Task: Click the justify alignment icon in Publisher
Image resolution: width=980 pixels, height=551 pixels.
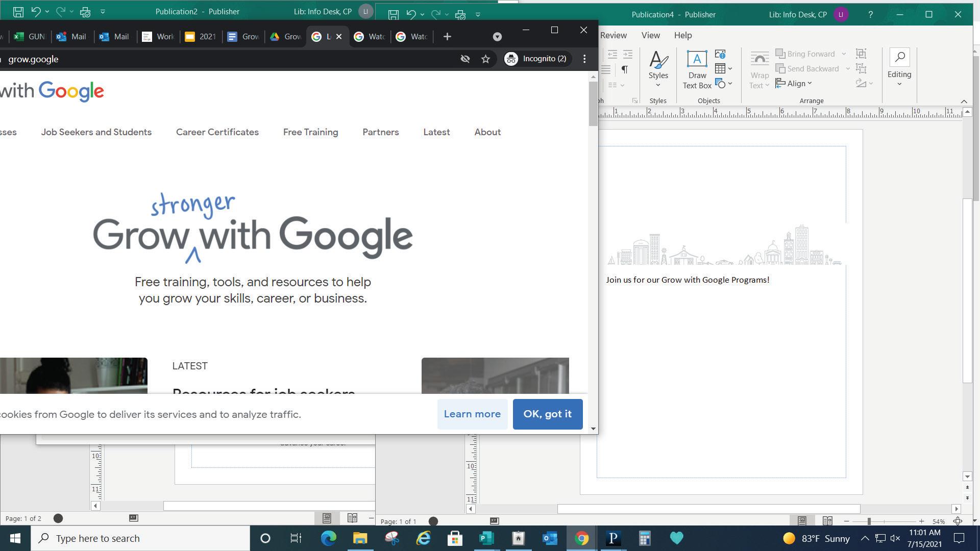Action: point(606,69)
